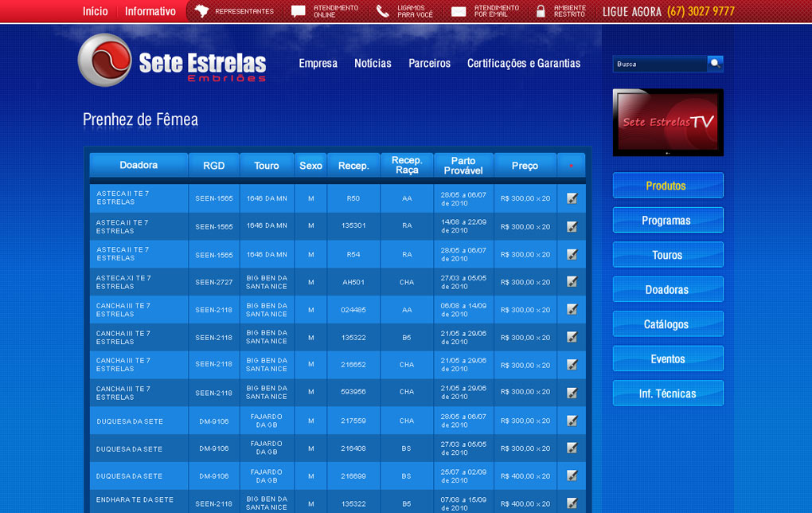
Task: Select the 593956 receptor cell
Action: point(353,392)
